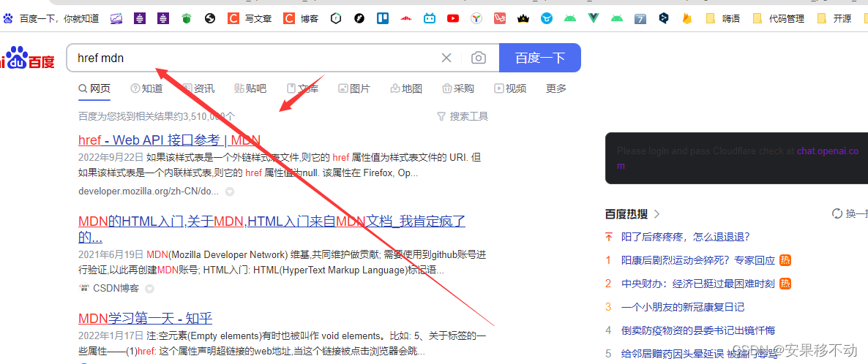Viewport: 868px width, 364px height.
Task: Switch to the 视频 tab
Action: point(510,88)
